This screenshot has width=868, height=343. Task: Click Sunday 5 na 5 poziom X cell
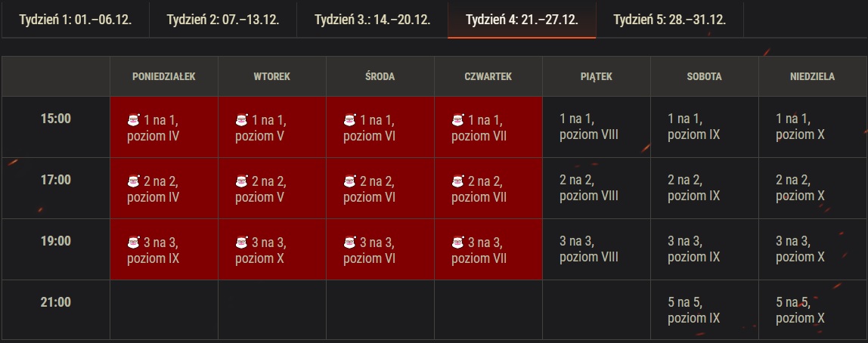point(813,311)
